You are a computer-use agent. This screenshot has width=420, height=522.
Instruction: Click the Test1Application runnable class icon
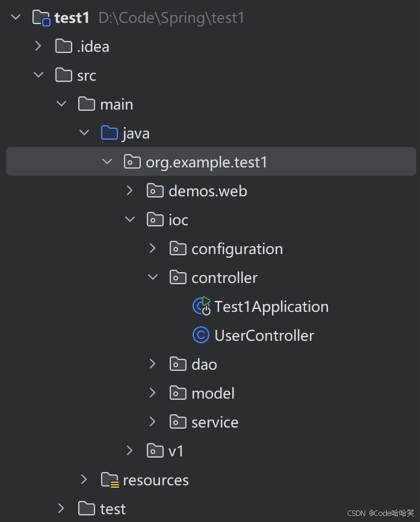coord(201,306)
